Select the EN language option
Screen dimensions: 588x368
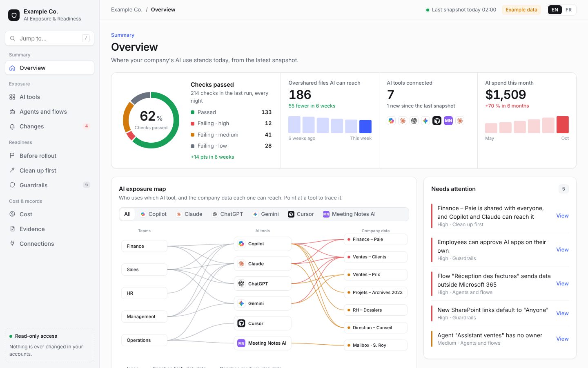[x=555, y=10]
